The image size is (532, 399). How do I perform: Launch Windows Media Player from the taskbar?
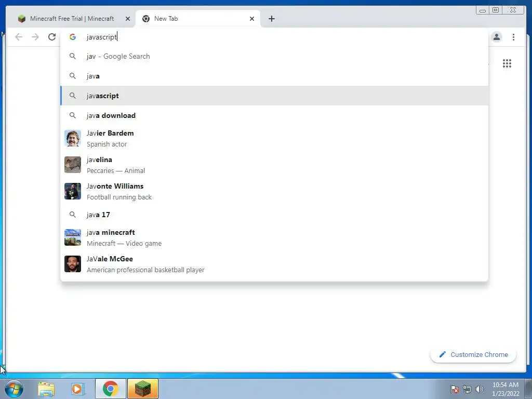[77, 389]
